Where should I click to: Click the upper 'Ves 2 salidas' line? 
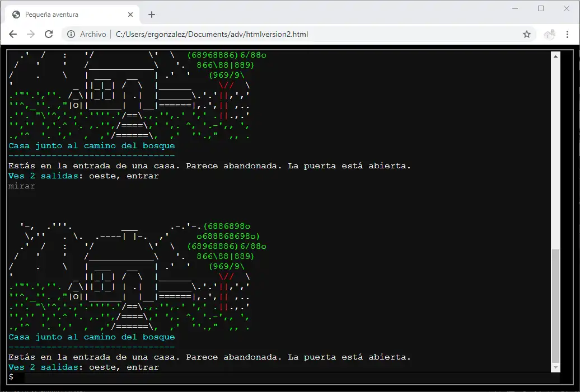pos(83,176)
